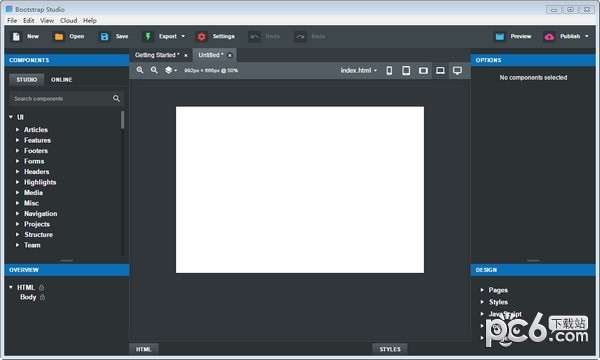Click the zoom in magnifier icon
The width and height of the screenshot is (600, 360).
[x=140, y=70]
